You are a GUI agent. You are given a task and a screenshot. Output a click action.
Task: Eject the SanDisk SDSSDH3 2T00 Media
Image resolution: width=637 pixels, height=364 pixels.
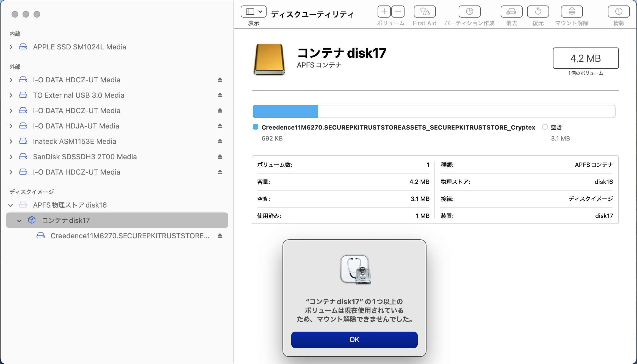[x=220, y=157]
